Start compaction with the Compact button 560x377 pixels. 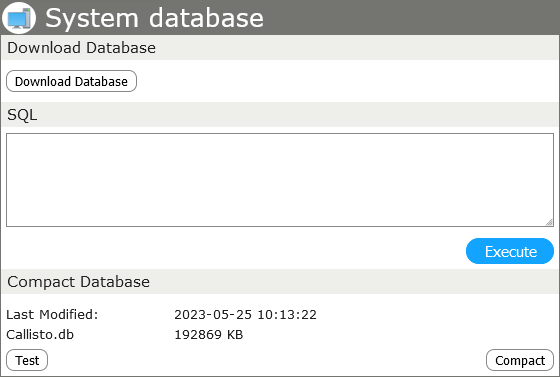click(520, 360)
